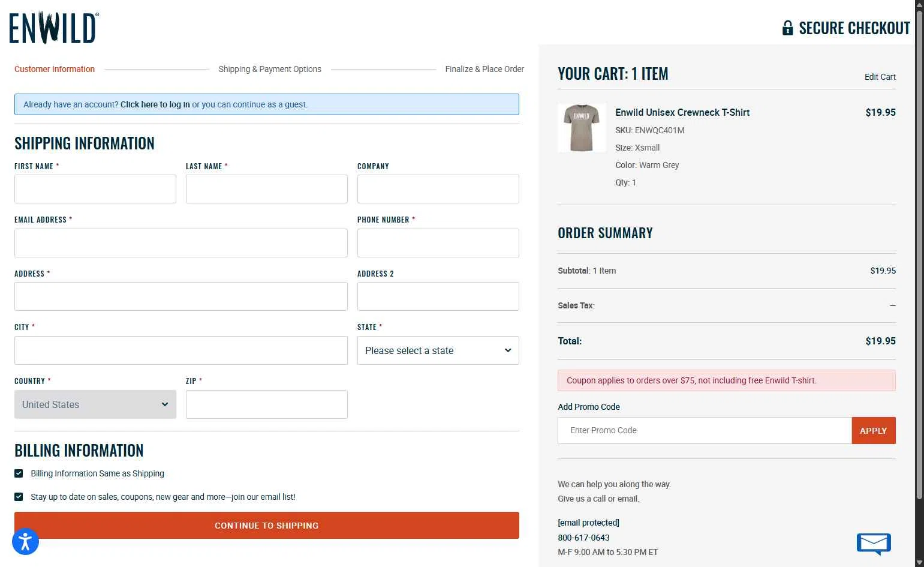Go to Customer Information step

click(55, 69)
